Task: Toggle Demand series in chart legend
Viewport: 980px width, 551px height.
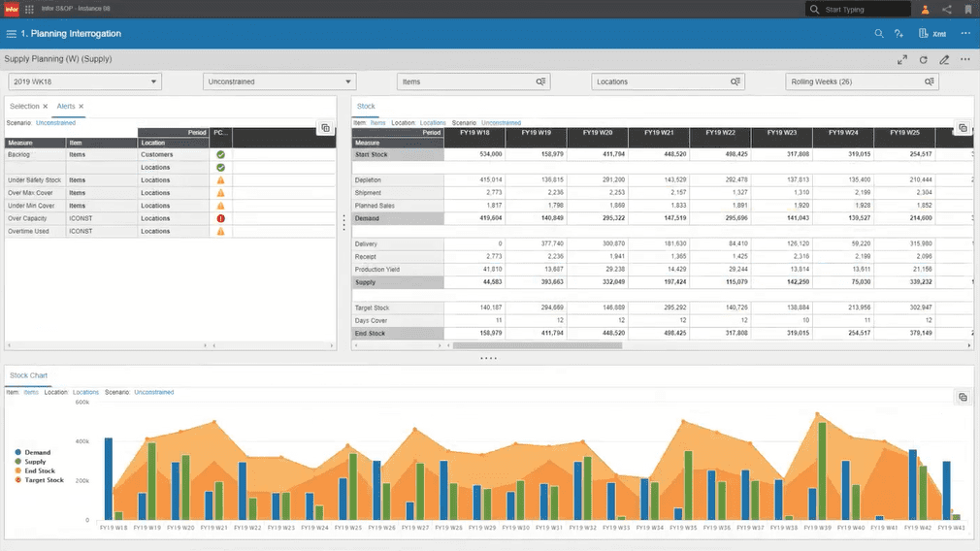Action: 38,452
